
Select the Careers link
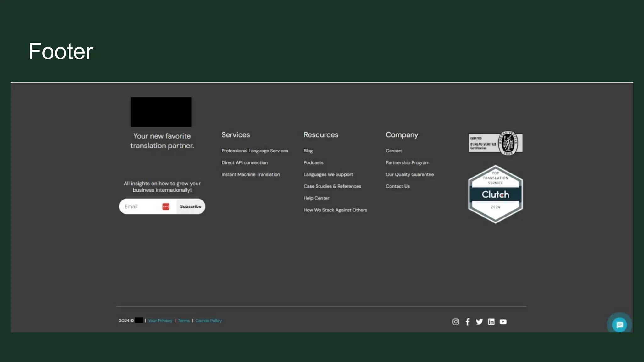(x=394, y=151)
